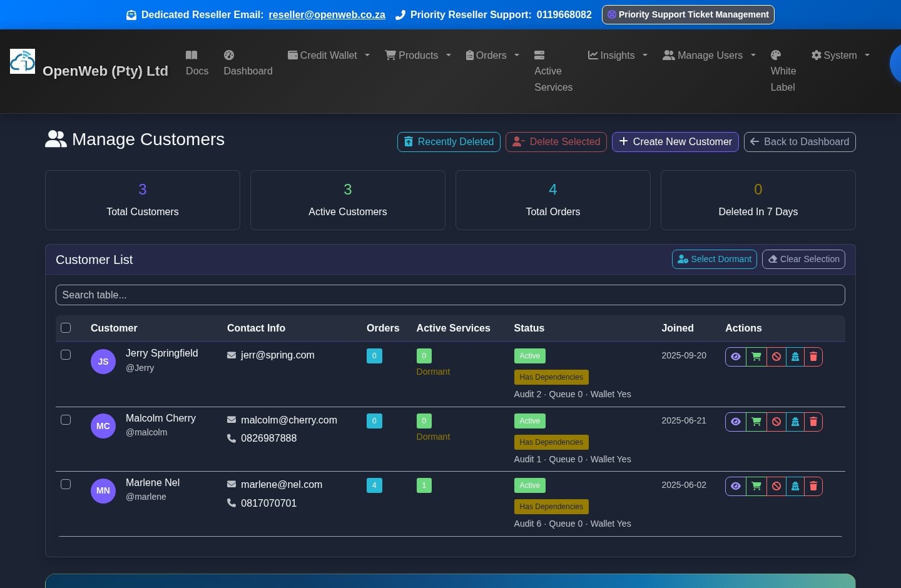This screenshot has width=901, height=588.
Task: Delete Jerry Springfield with trash icon
Action: point(813,357)
